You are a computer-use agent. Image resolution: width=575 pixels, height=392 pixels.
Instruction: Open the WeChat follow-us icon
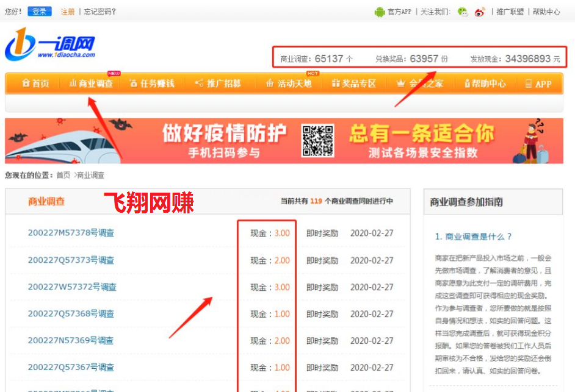(x=463, y=11)
